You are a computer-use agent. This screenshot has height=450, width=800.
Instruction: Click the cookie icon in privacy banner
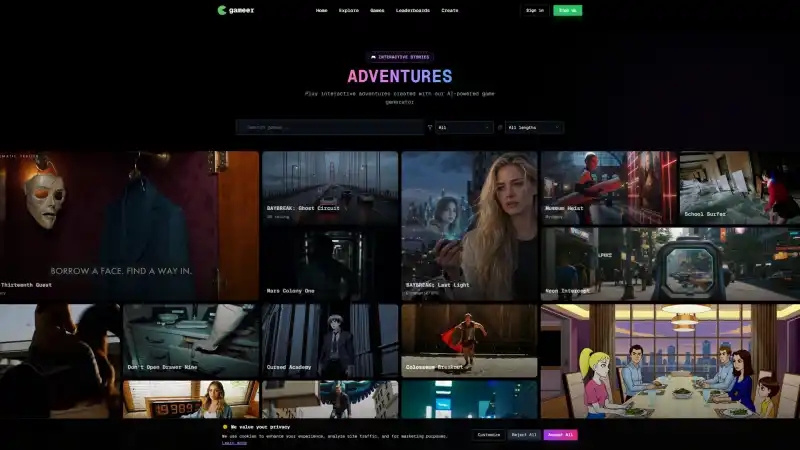[225, 427]
